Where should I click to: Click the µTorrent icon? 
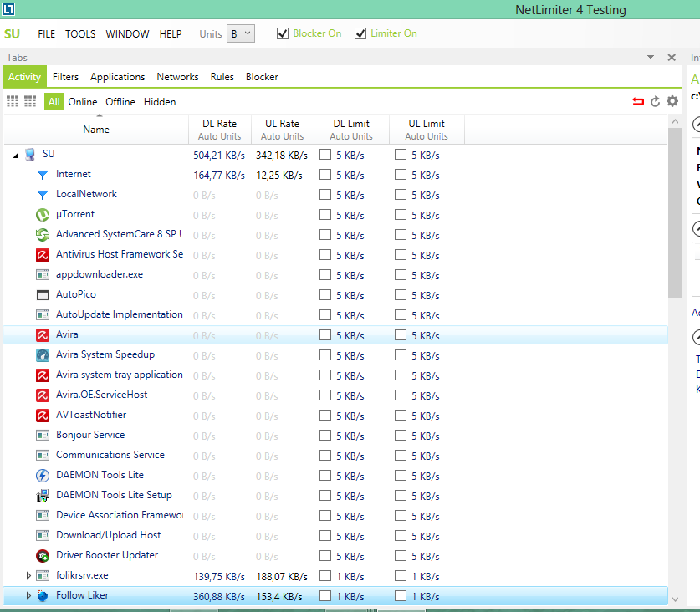click(x=43, y=215)
